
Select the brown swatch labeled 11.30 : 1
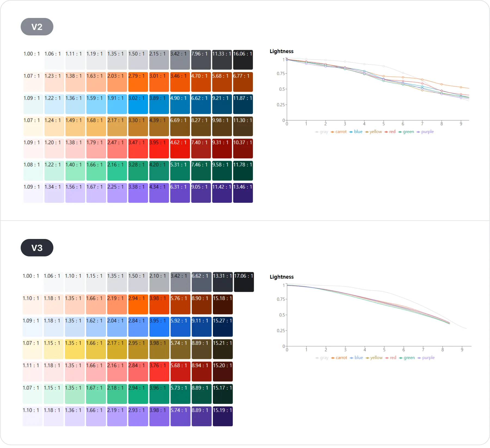pyautogui.click(x=243, y=126)
